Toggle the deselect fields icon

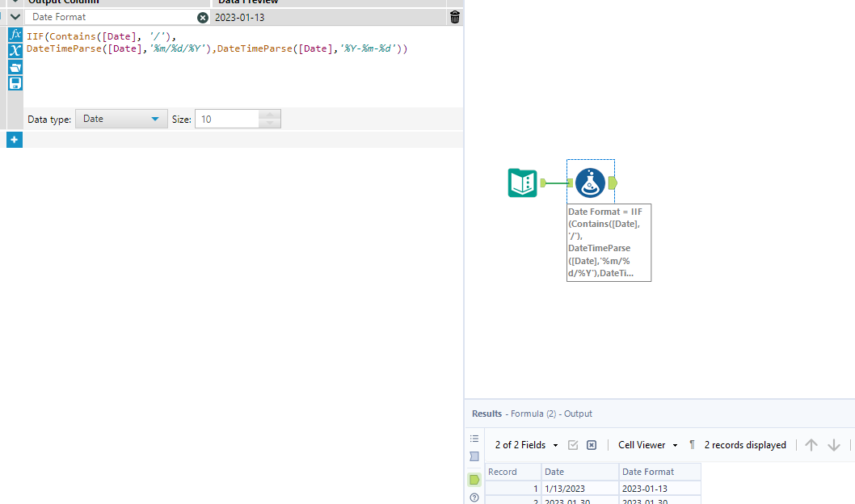coord(591,445)
